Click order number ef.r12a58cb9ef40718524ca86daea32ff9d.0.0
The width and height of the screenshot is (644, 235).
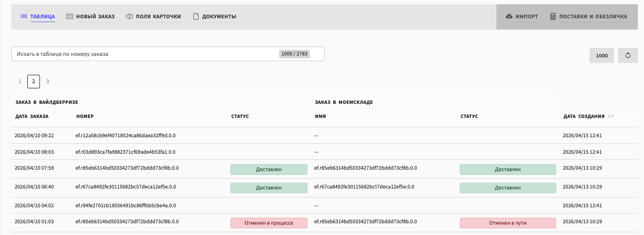126,135
